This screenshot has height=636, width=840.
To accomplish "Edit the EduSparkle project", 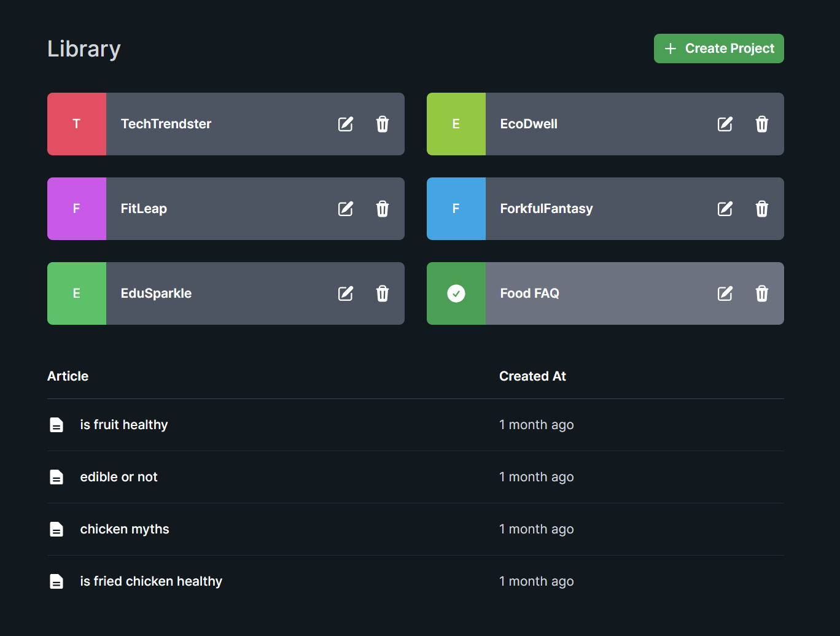I will [x=346, y=293].
